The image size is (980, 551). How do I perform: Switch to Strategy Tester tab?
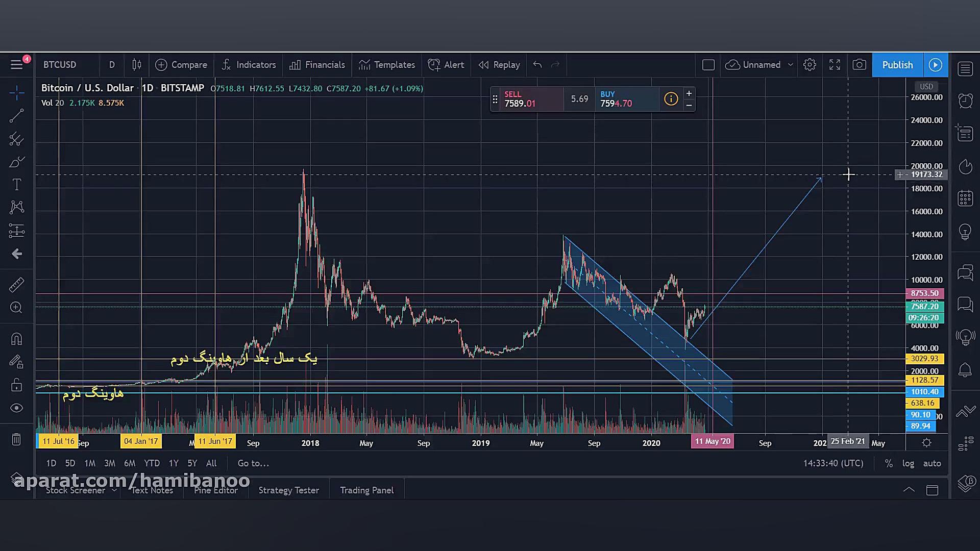[x=288, y=490]
